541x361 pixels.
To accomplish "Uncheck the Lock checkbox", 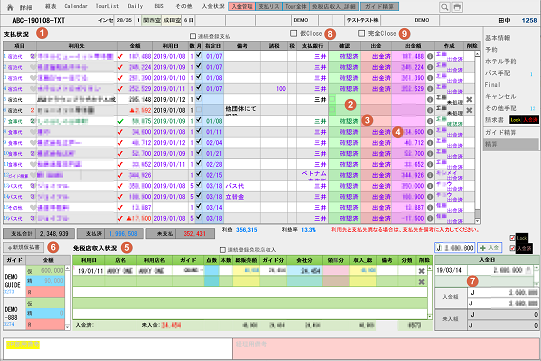I will pos(512,238).
